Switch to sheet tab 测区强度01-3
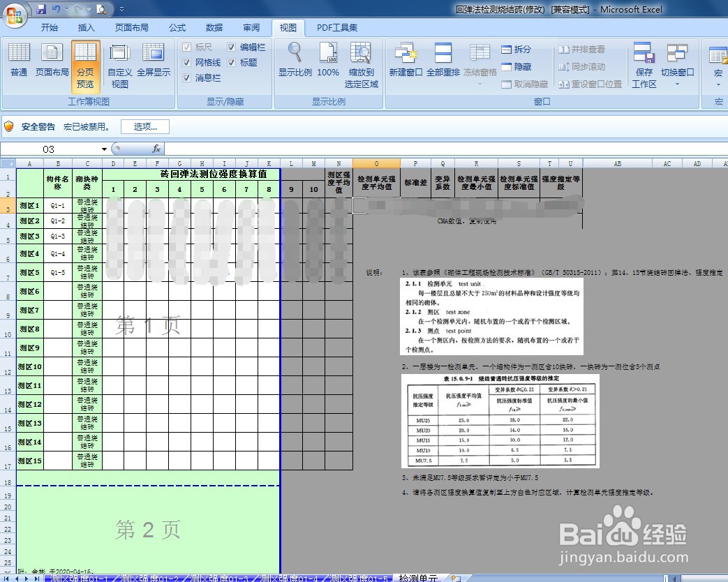This screenshot has height=582, width=728. point(219,578)
